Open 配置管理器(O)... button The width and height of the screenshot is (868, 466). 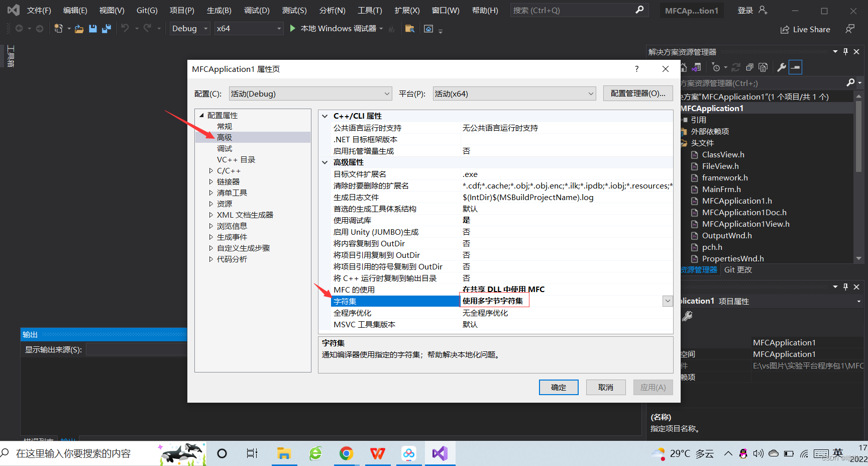638,94
